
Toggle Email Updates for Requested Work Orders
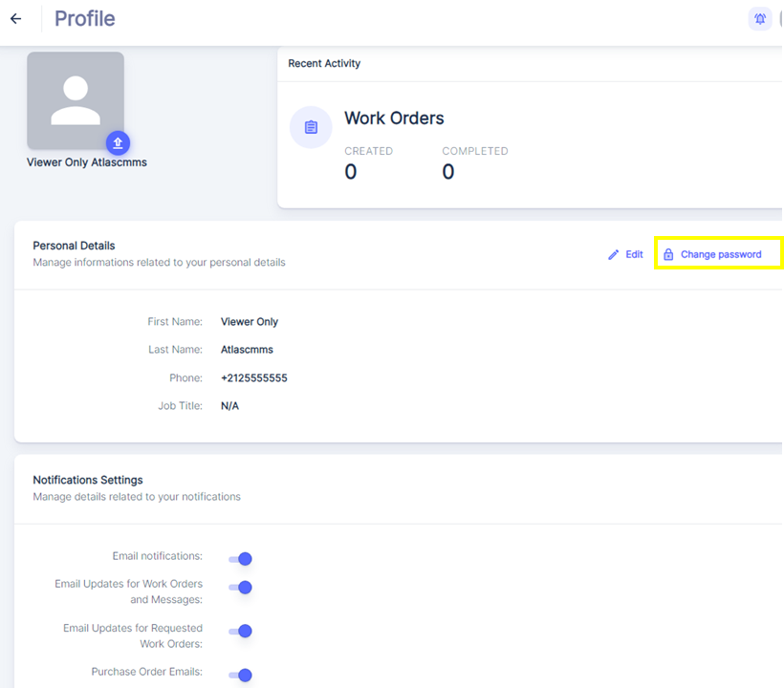click(x=241, y=631)
